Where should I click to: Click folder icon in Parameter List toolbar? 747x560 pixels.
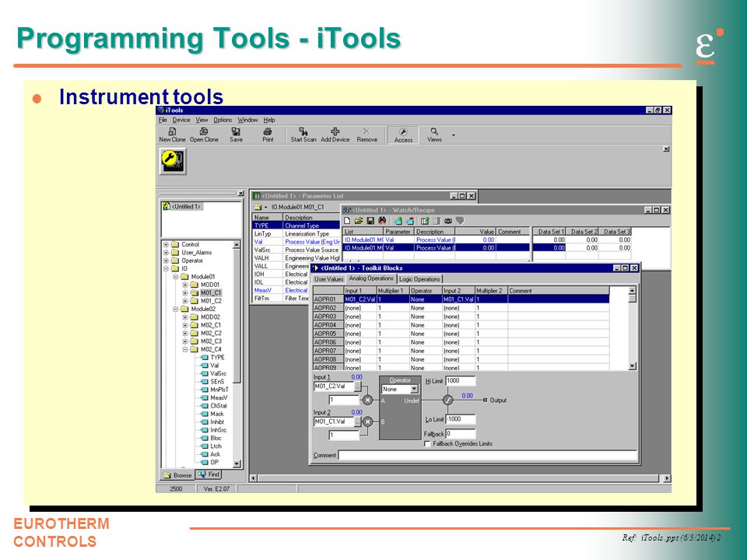(x=258, y=207)
